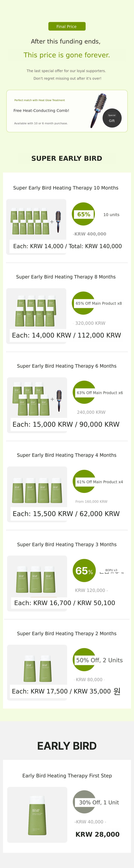
Task: Select the 6 Months bundle image with comb
Action: pyautogui.click(x=37, y=399)
